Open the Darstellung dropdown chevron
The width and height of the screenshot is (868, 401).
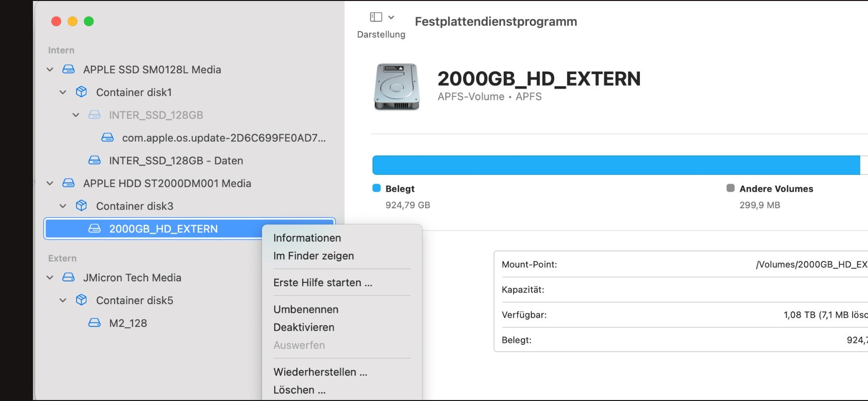pos(391,17)
